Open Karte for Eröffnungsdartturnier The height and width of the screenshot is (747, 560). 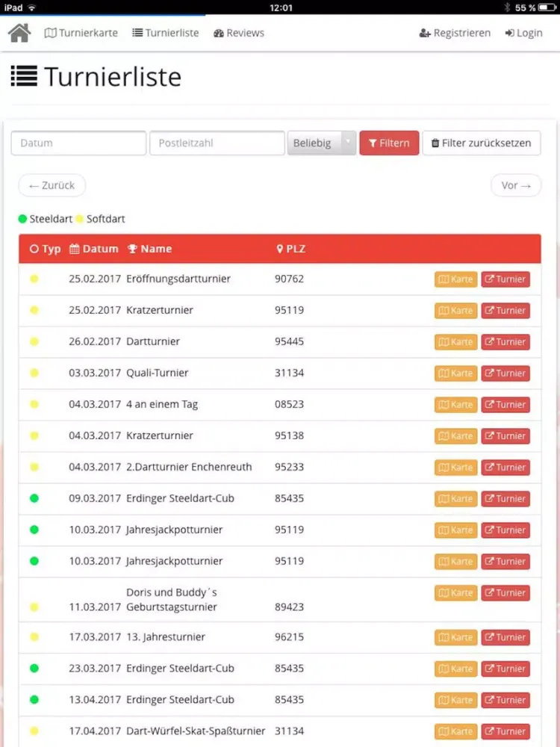(455, 279)
